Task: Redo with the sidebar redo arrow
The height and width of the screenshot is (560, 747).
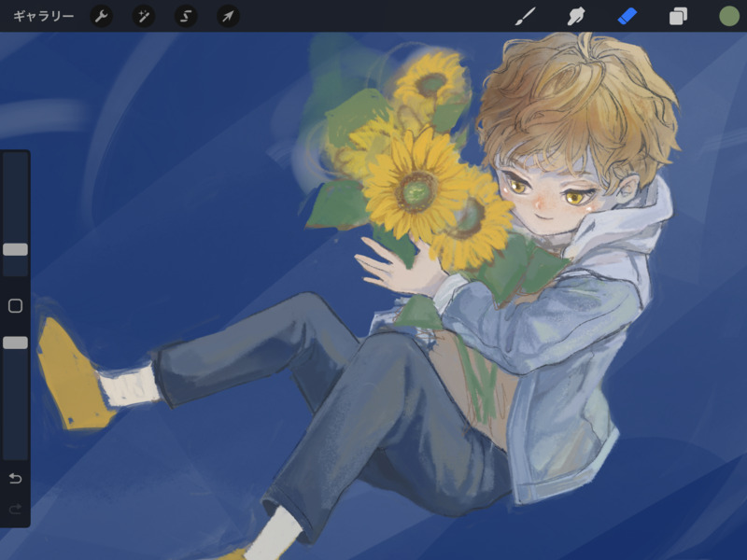Action: pos(15,510)
